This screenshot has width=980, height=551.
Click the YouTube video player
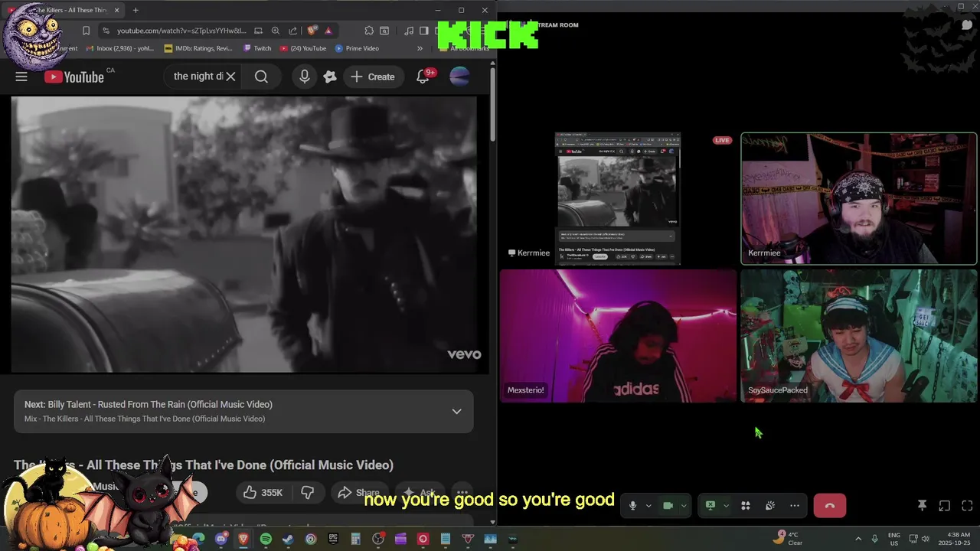(245, 234)
